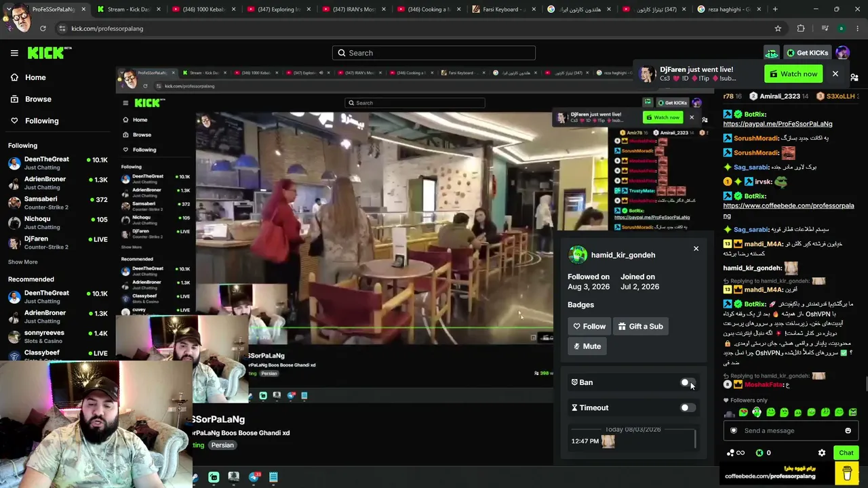Open Samsaberi channel in main Following list
Image resolution: width=868 pixels, height=488 pixels.
click(58, 203)
